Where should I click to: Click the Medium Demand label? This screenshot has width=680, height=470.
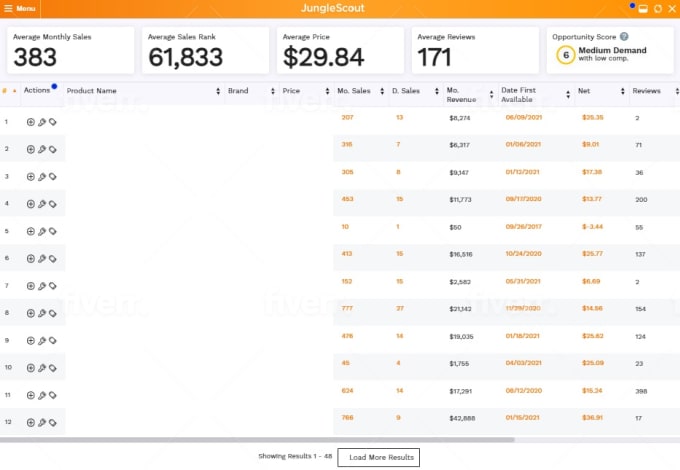(612, 50)
